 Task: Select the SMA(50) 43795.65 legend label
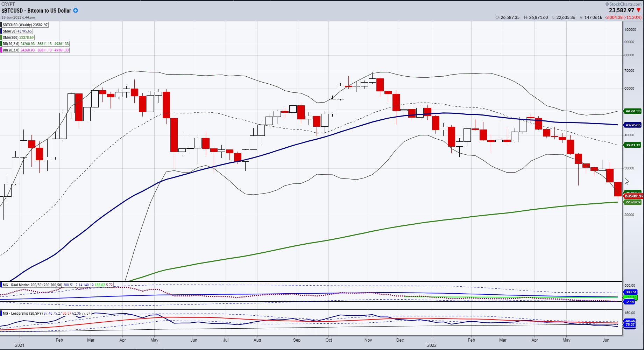click(x=17, y=31)
